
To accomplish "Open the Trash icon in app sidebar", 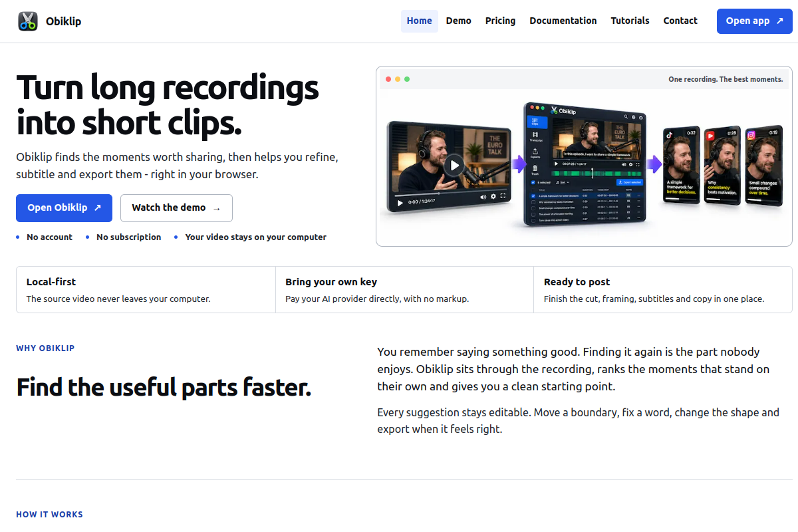I will point(535,170).
